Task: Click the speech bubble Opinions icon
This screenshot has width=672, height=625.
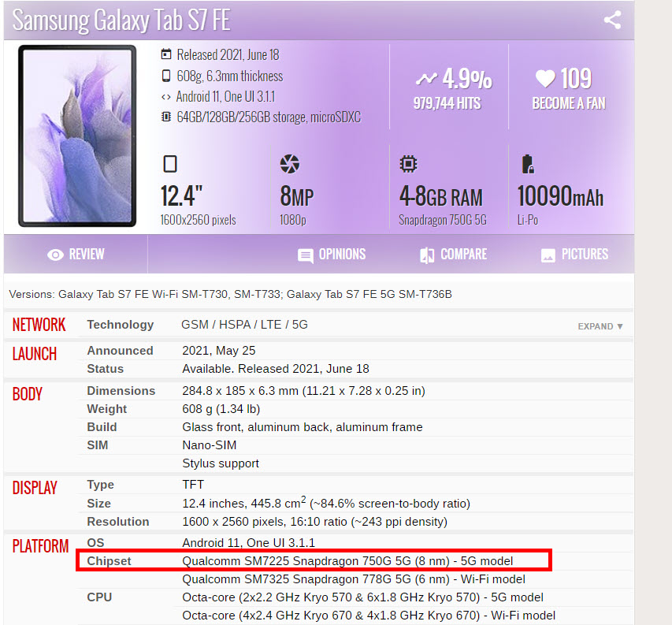Action: (x=305, y=256)
